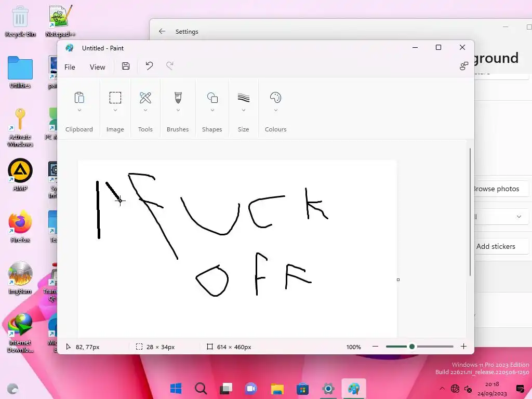Undo the last brush stroke
The image size is (532, 399).
click(x=149, y=66)
